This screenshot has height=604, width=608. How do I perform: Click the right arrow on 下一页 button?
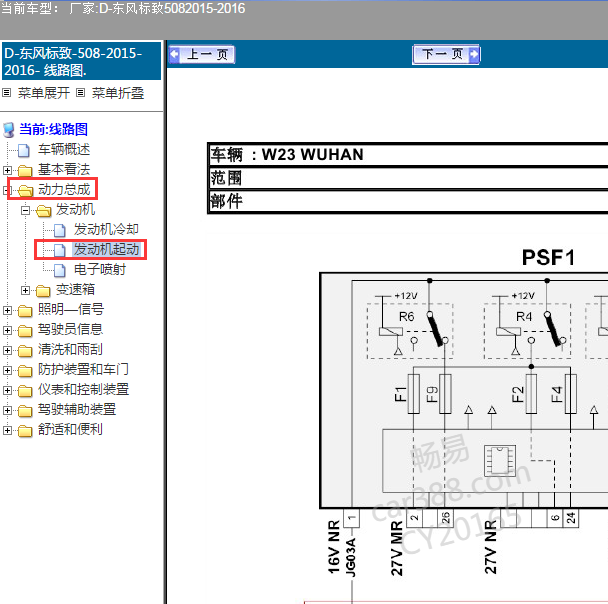474,54
